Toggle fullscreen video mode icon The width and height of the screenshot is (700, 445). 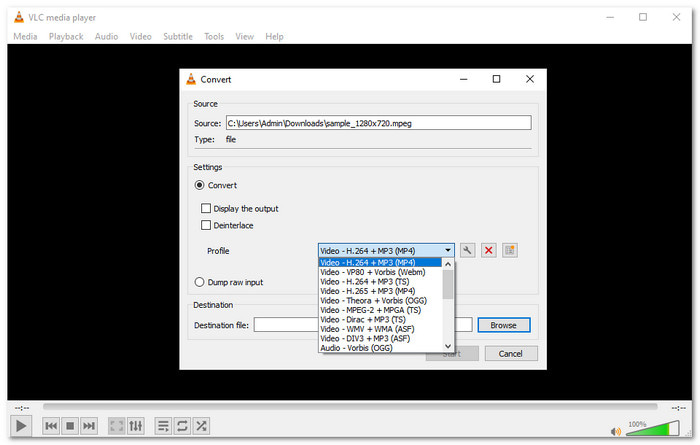117,426
